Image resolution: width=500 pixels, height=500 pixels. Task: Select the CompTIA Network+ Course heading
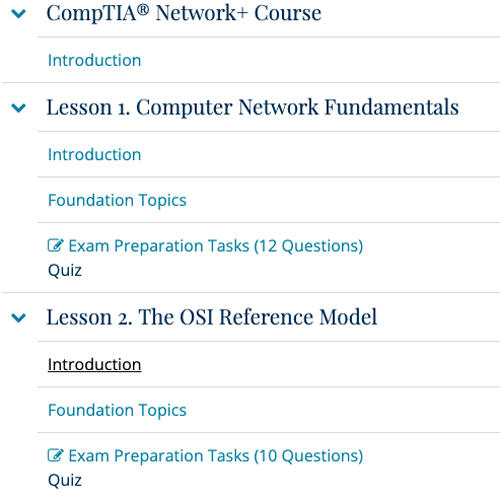coord(184,13)
